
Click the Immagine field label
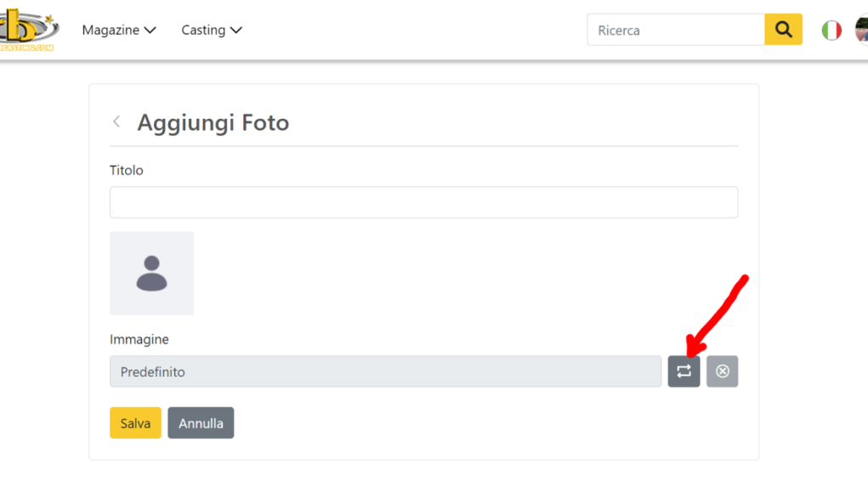139,339
